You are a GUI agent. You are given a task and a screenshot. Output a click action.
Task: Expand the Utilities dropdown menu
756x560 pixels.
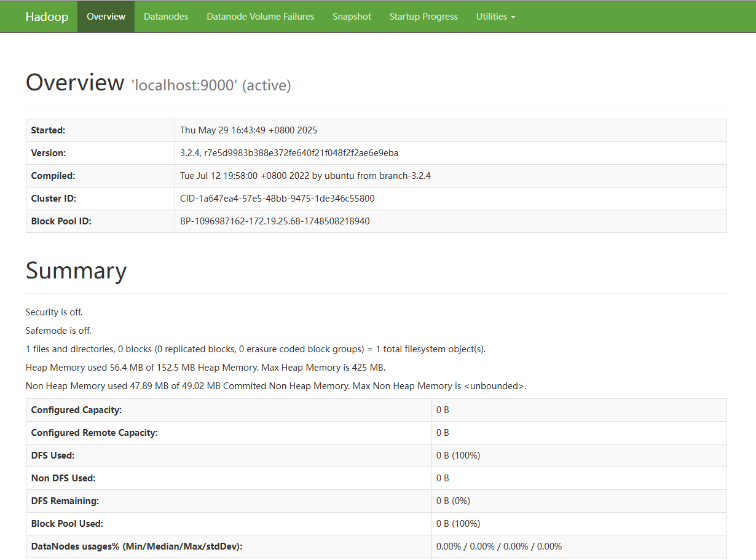495,17
